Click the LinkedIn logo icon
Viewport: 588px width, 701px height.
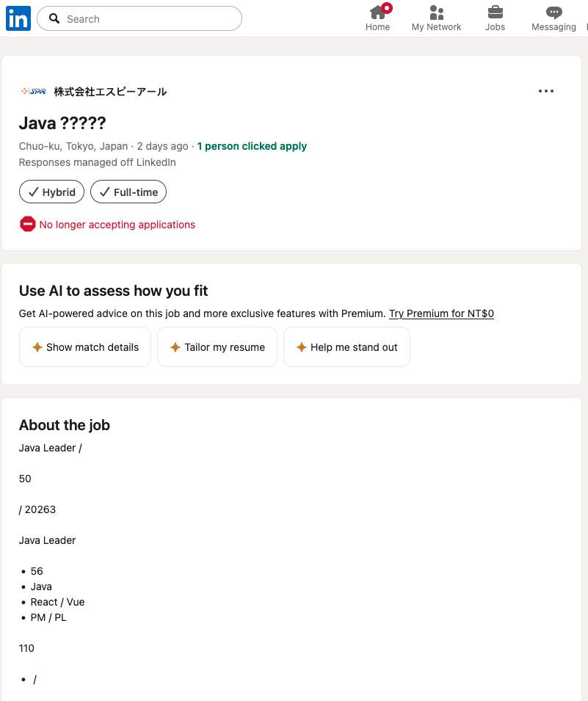click(x=18, y=18)
